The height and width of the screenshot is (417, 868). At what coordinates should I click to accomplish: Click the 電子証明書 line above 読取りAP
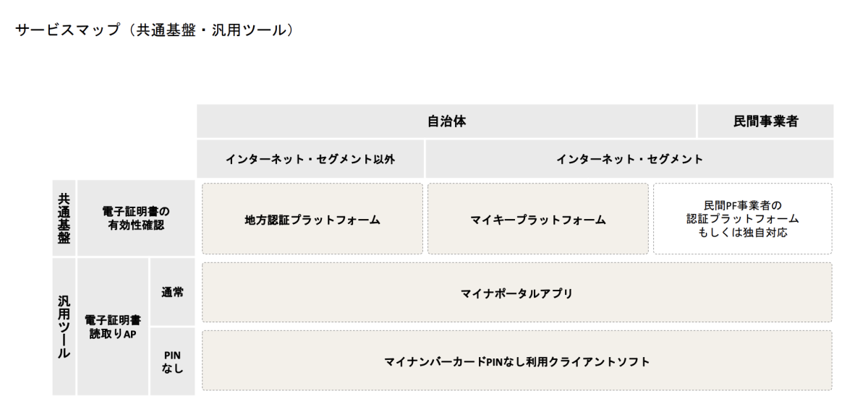pos(113,319)
